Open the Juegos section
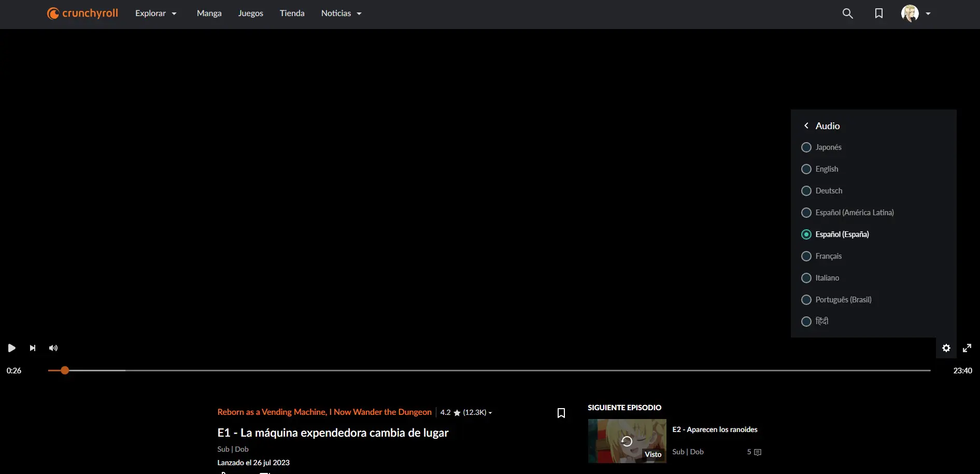This screenshot has height=474, width=980. pyautogui.click(x=251, y=13)
